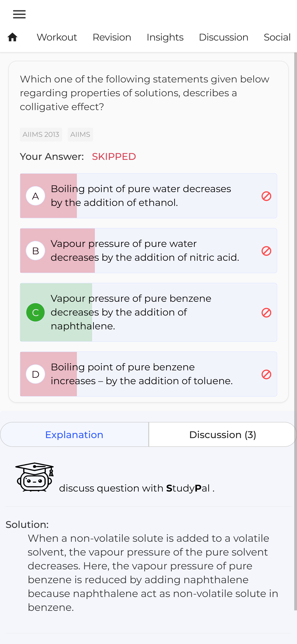Screen dimensions: 297x644
Task: Select option B radio circle
Action: point(35,251)
